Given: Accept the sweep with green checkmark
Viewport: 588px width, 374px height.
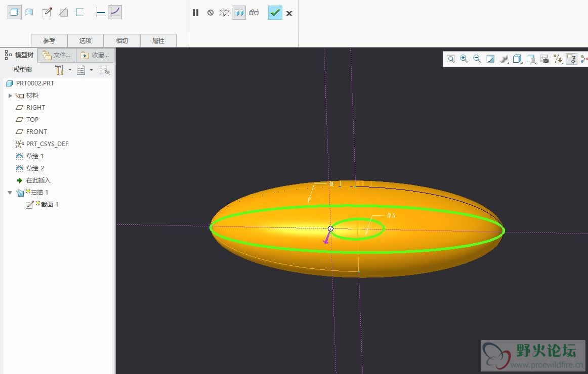Looking at the screenshot, I should (275, 13).
